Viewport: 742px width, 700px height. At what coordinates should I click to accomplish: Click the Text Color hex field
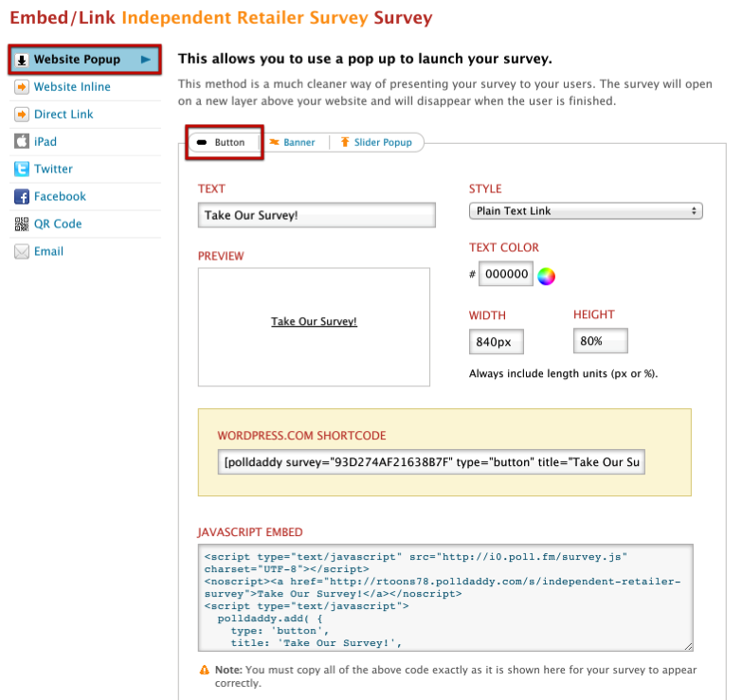click(506, 275)
